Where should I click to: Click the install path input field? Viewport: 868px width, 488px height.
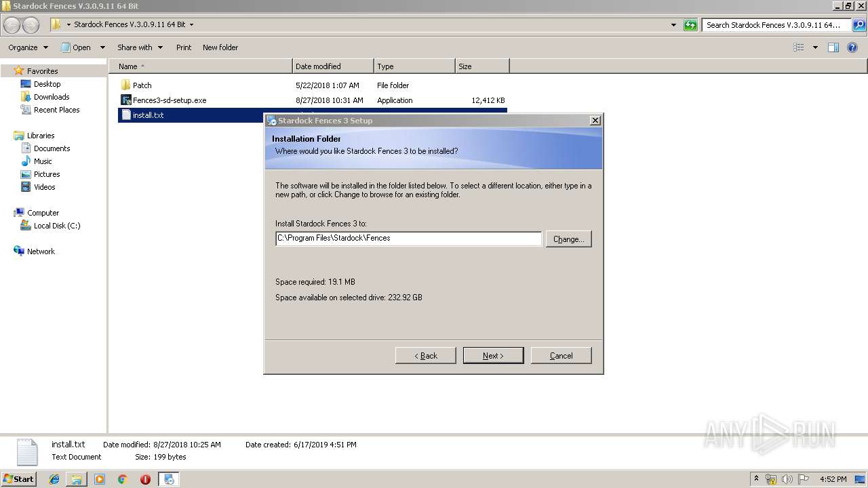coord(409,239)
